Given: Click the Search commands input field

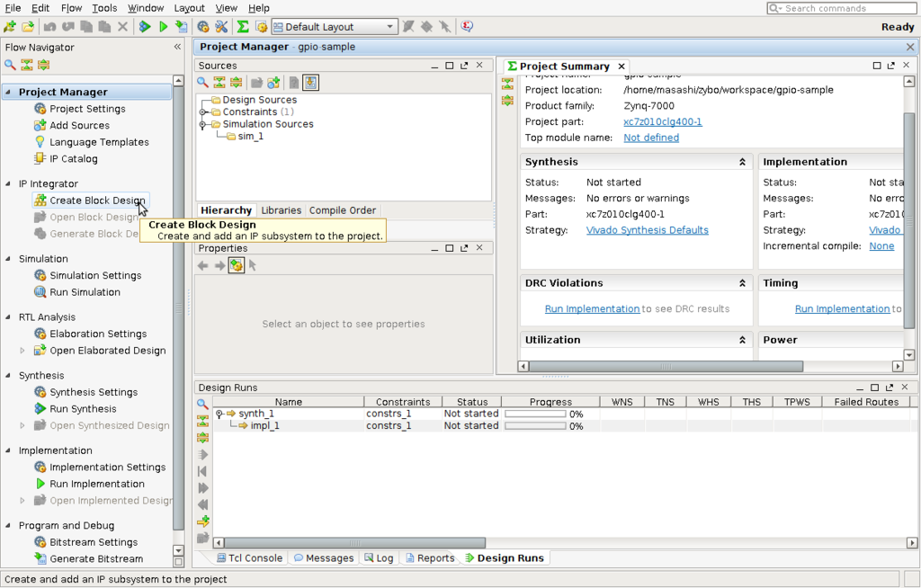Looking at the screenshot, I should (842, 8).
